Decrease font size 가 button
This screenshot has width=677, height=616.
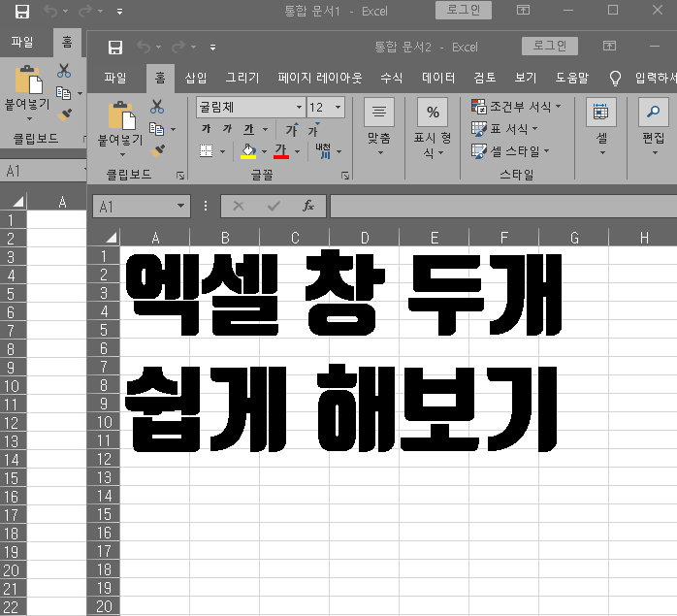coord(313,129)
